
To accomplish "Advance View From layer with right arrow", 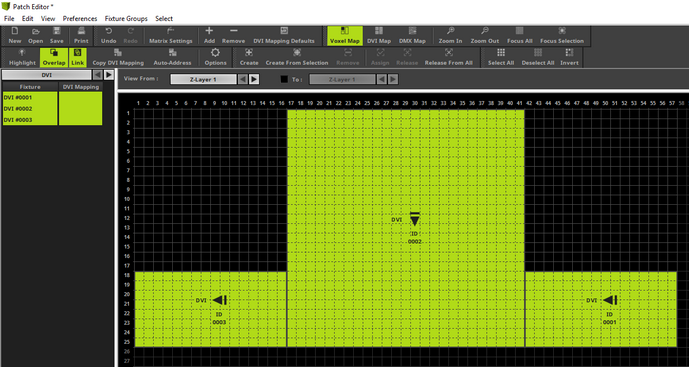I will tap(254, 79).
